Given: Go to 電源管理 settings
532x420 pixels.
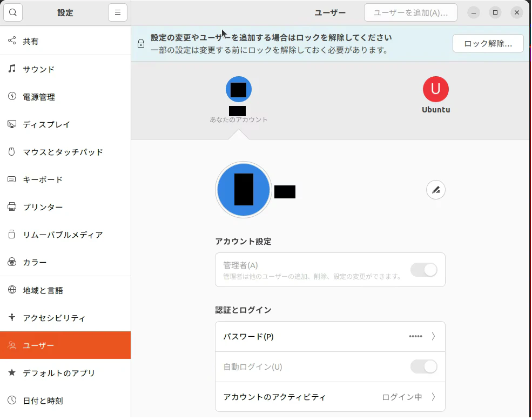Looking at the screenshot, I should point(65,97).
